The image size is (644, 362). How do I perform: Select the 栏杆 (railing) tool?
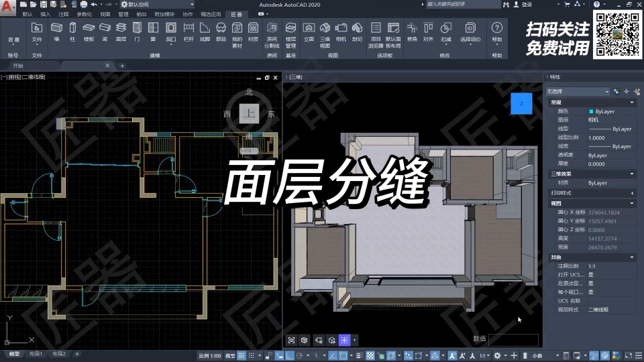(x=189, y=32)
